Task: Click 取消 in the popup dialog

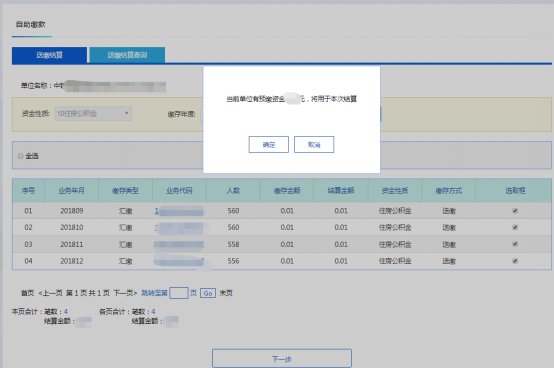Action: pos(314,144)
